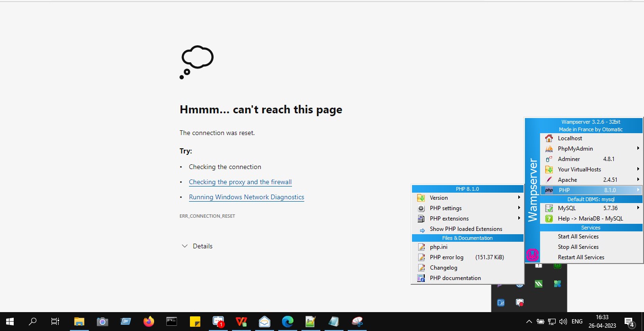
Task: Click the PHP settings gear icon
Action: click(x=421, y=208)
